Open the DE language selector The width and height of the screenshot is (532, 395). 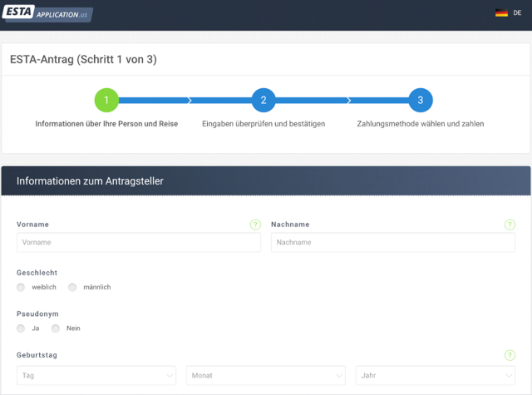[517, 13]
